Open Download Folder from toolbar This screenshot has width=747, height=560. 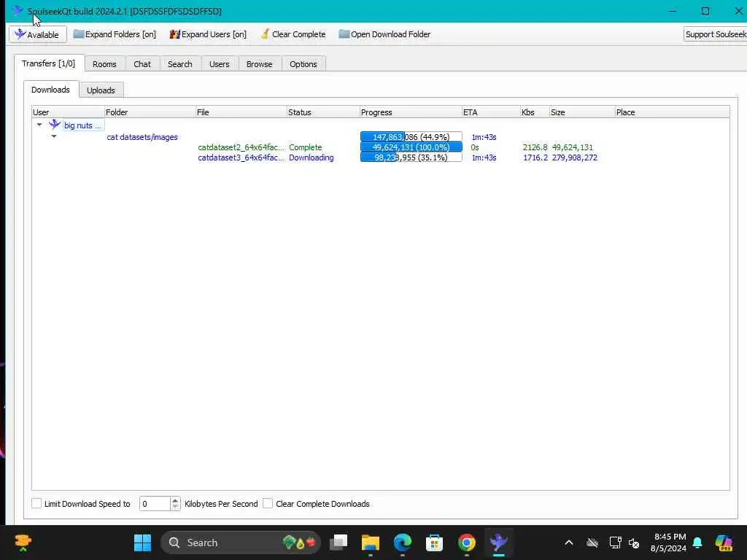point(384,34)
